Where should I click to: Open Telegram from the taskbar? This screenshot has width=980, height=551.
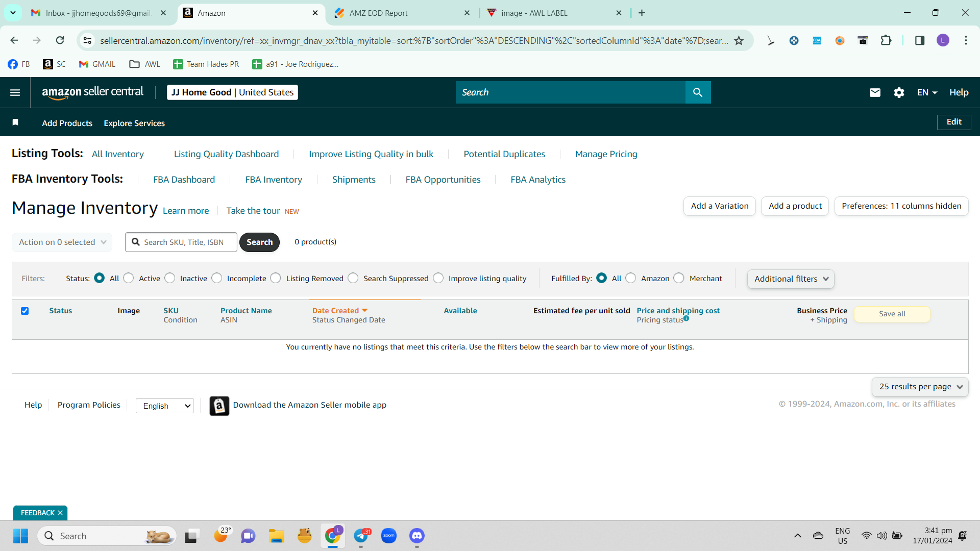click(361, 536)
